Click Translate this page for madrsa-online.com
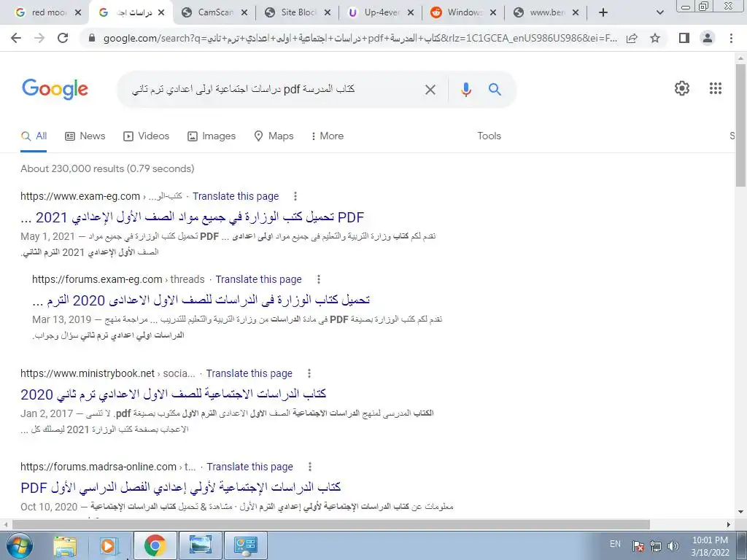Image resolution: width=747 pixels, height=560 pixels. tap(249, 467)
